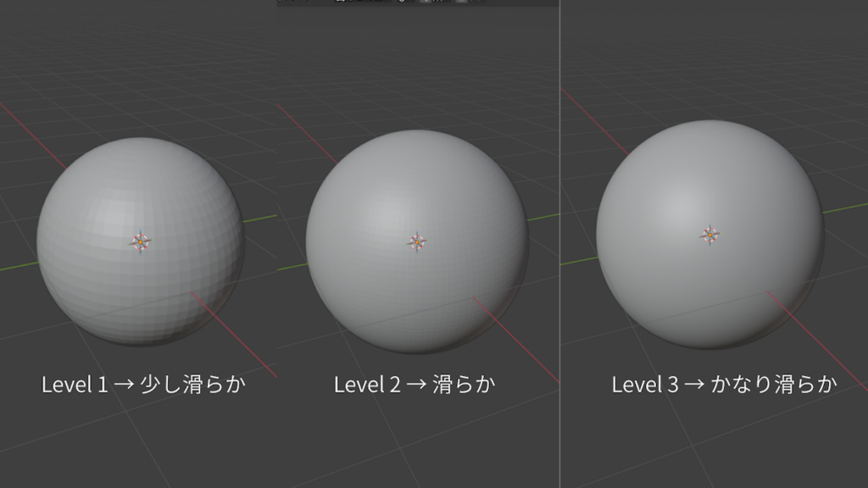Click the 3D cursor on the Level 3 sphere
868x488 pixels.
(709, 235)
